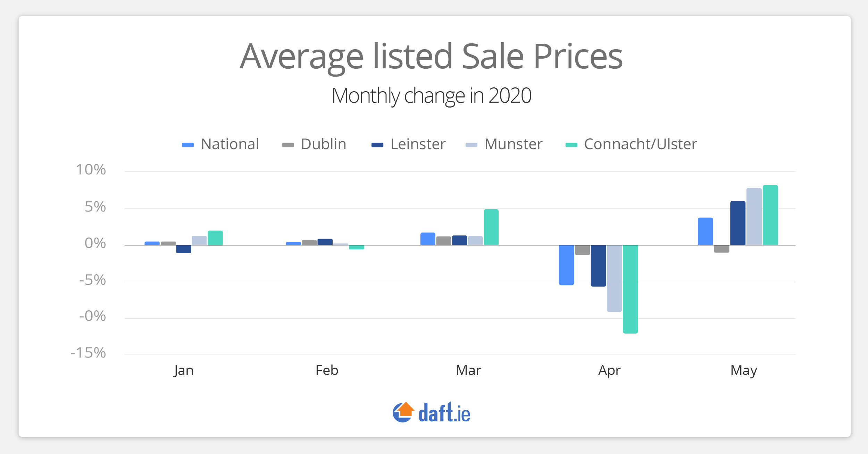Click the Dublin bar for April
Screen dimensions: 868x454
point(582,250)
